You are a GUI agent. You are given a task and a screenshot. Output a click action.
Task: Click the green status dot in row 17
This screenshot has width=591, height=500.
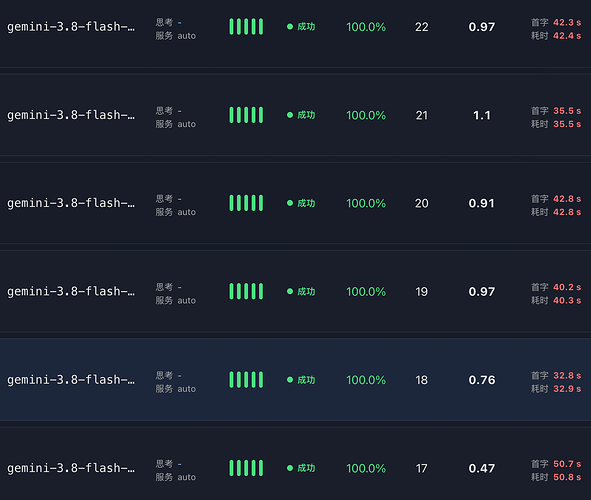tap(290, 468)
